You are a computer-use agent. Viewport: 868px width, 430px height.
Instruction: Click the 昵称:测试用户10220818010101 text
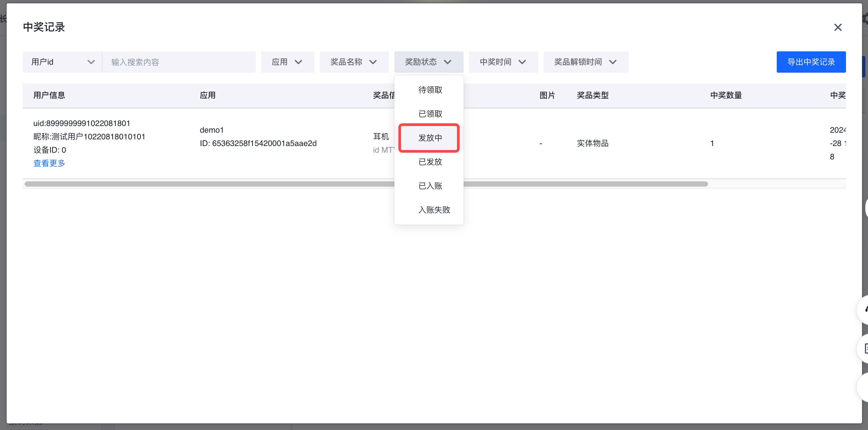coord(89,137)
